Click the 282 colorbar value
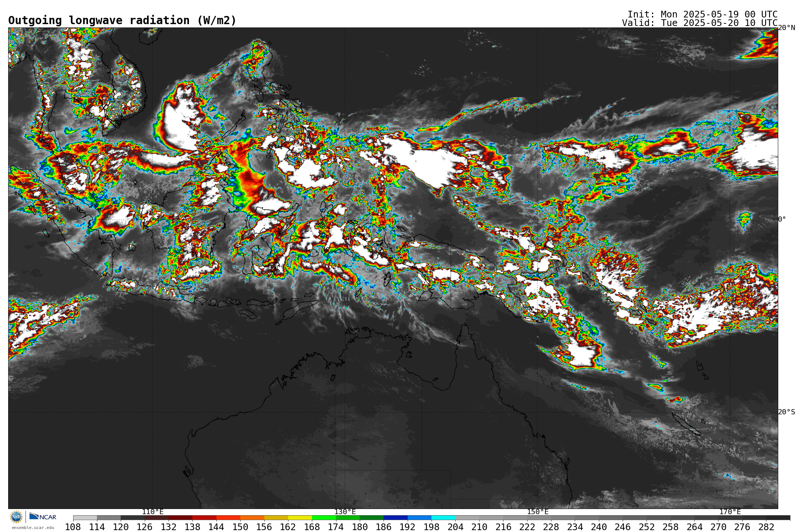This screenshot has height=532, width=802. [x=766, y=527]
